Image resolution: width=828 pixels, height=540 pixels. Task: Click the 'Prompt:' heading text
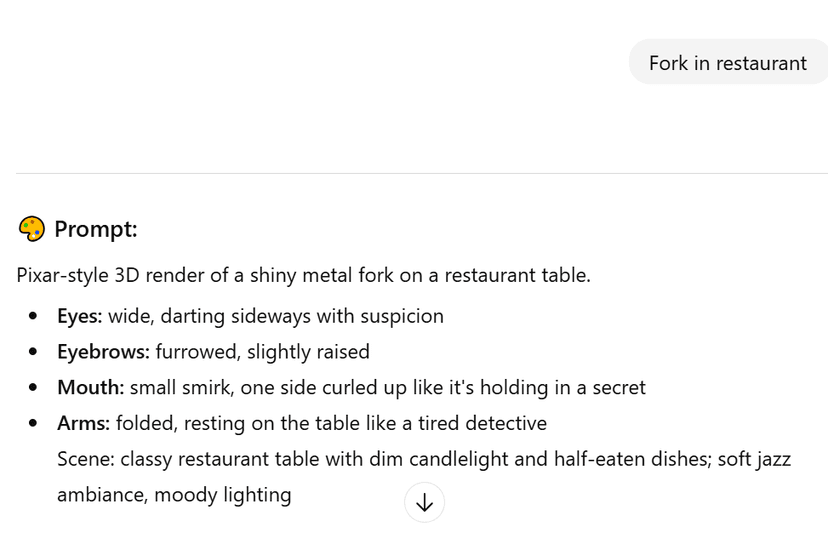coord(96,229)
